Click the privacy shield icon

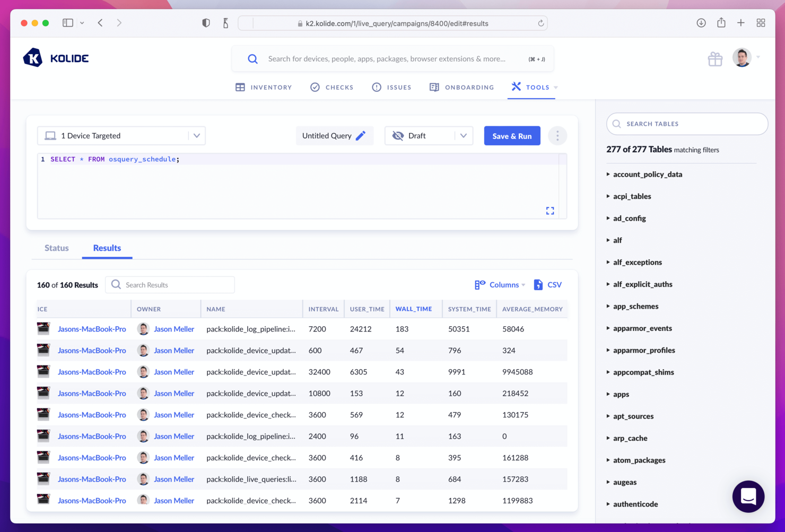pyautogui.click(x=206, y=23)
